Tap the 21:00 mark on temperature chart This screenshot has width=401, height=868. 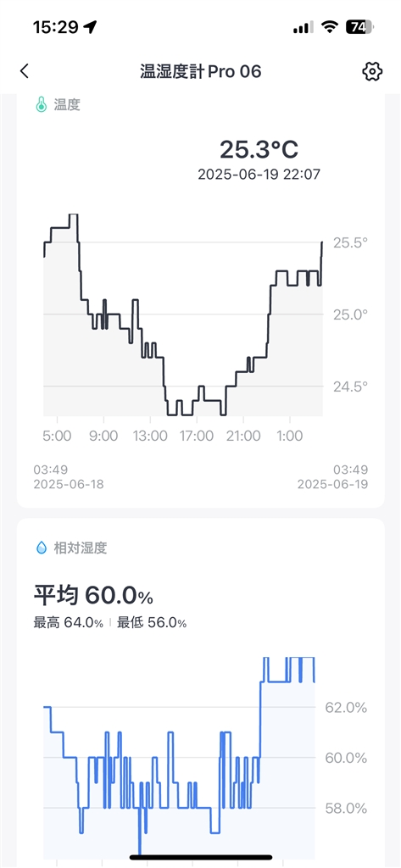pos(243,436)
